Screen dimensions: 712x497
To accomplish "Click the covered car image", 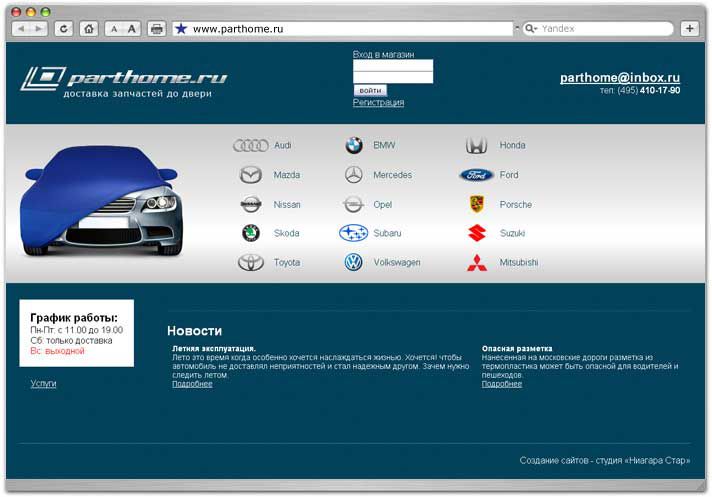I will (101, 201).
